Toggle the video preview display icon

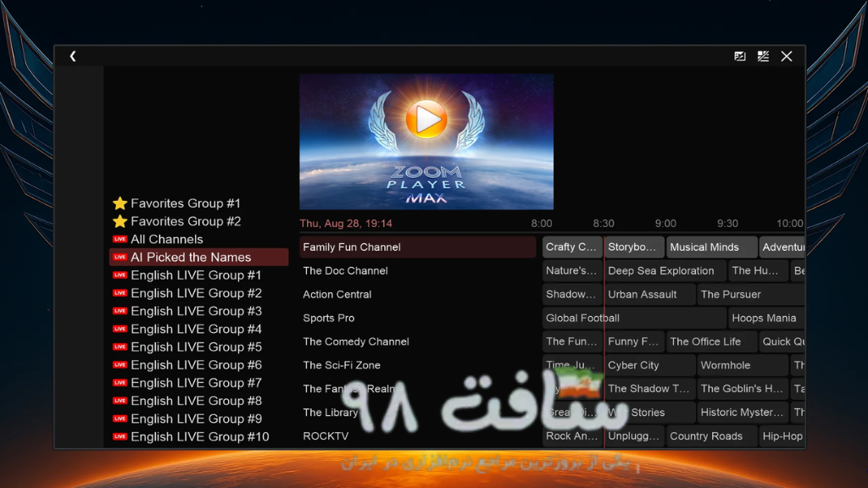coord(739,56)
